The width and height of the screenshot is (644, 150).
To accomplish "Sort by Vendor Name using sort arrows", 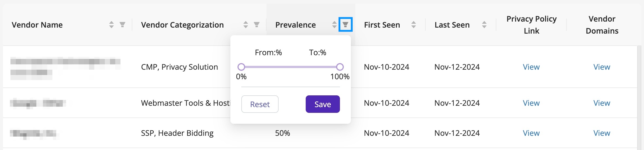I will (111, 25).
